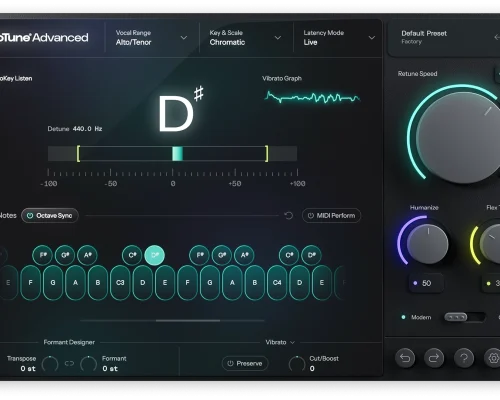500x400 pixels.
Task: Click the Vibrato Graph label
Action: [282, 78]
